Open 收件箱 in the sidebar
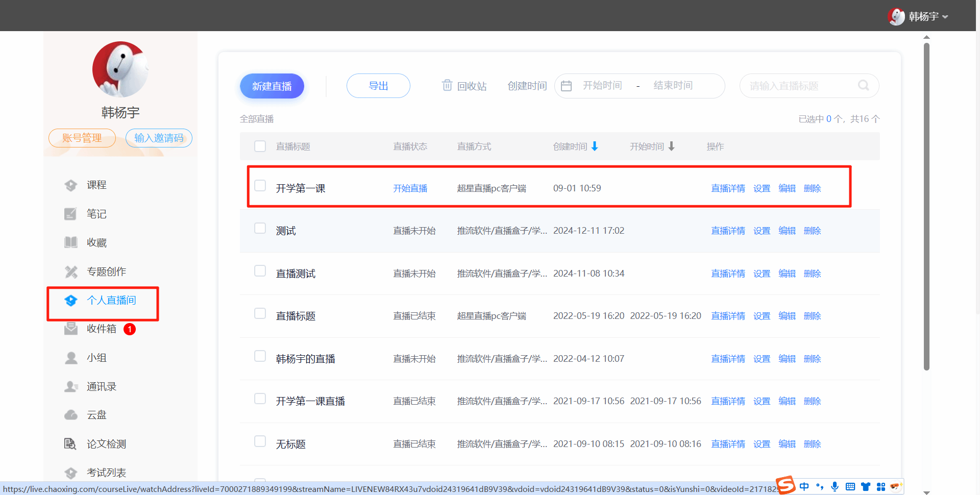 click(102, 329)
